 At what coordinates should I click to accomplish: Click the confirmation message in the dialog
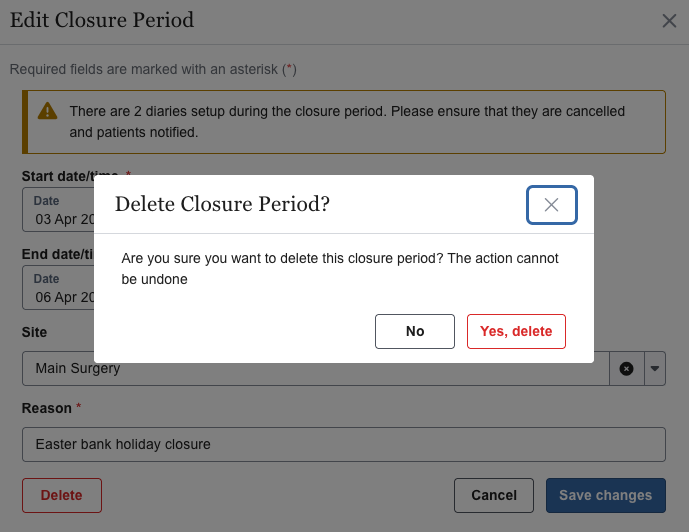pyautogui.click(x=340, y=269)
